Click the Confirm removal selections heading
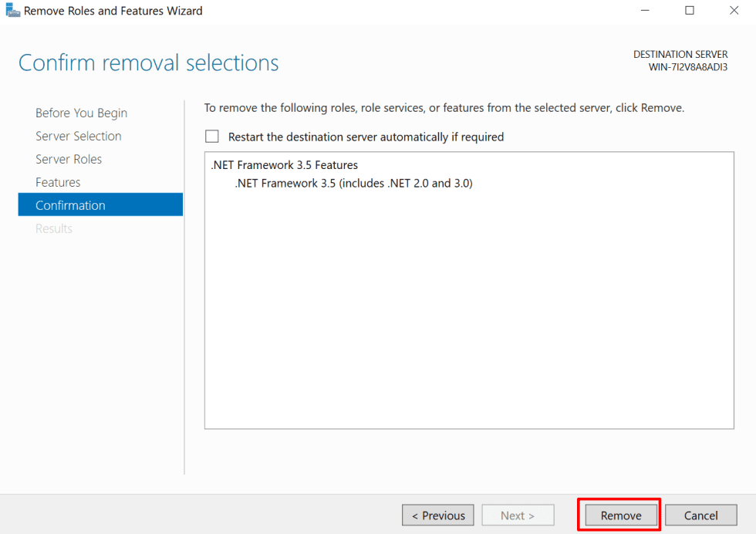756x534 pixels. (x=148, y=63)
